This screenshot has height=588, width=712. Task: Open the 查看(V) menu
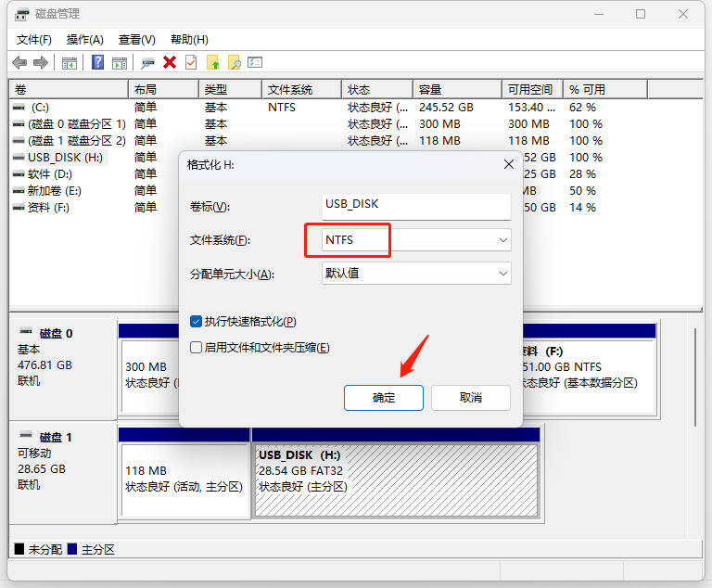136,40
